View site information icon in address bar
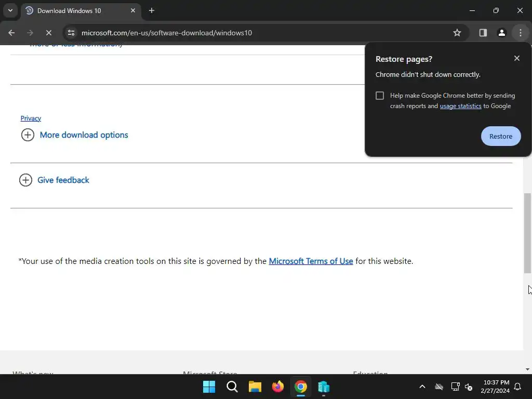532x399 pixels. point(71,33)
